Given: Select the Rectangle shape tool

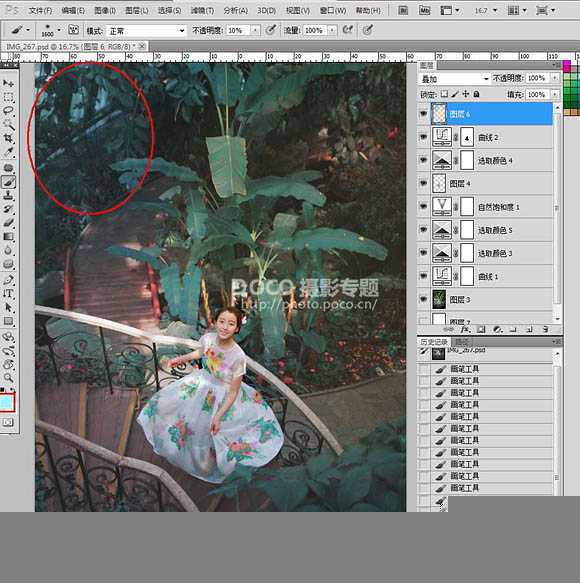Looking at the screenshot, I should click(8, 321).
